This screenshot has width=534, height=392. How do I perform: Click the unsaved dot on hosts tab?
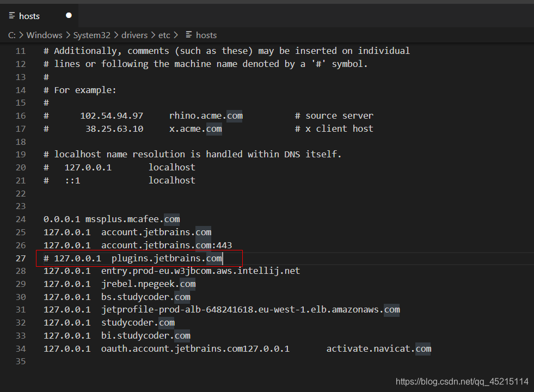[x=69, y=15]
